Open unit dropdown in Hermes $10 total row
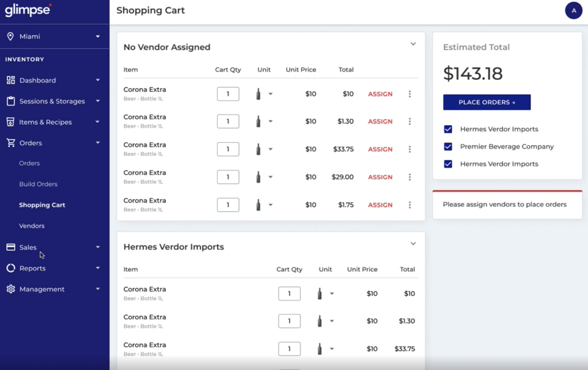588x370 pixels. tap(332, 293)
